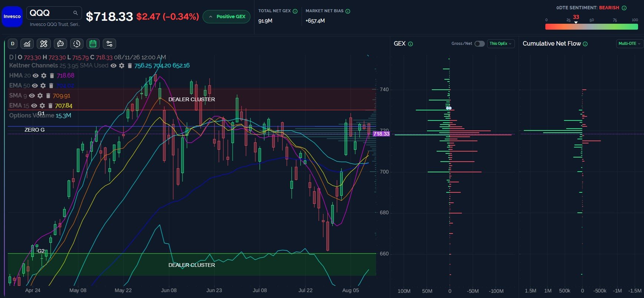Click the 740 price axis label
The height and width of the screenshot is (298, 644).
[384, 90]
